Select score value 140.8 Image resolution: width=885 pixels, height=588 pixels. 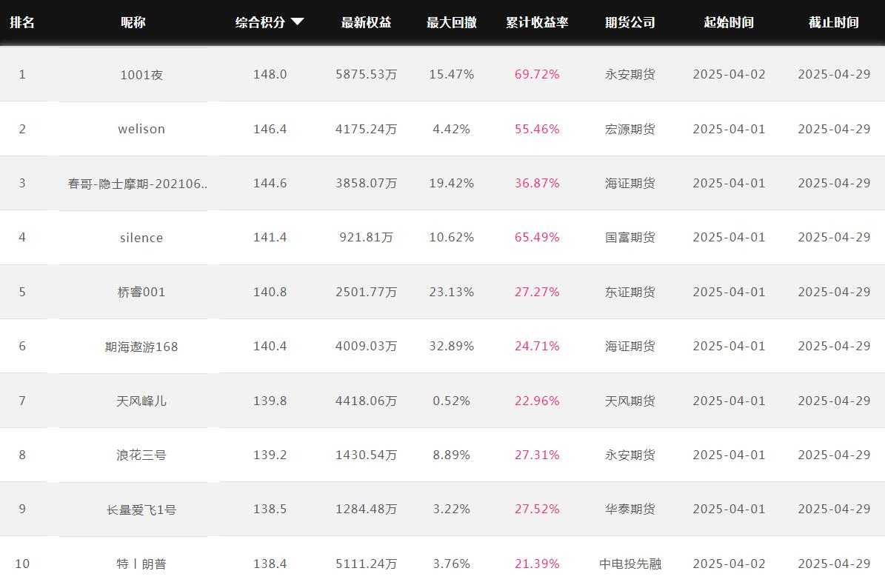point(270,293)
